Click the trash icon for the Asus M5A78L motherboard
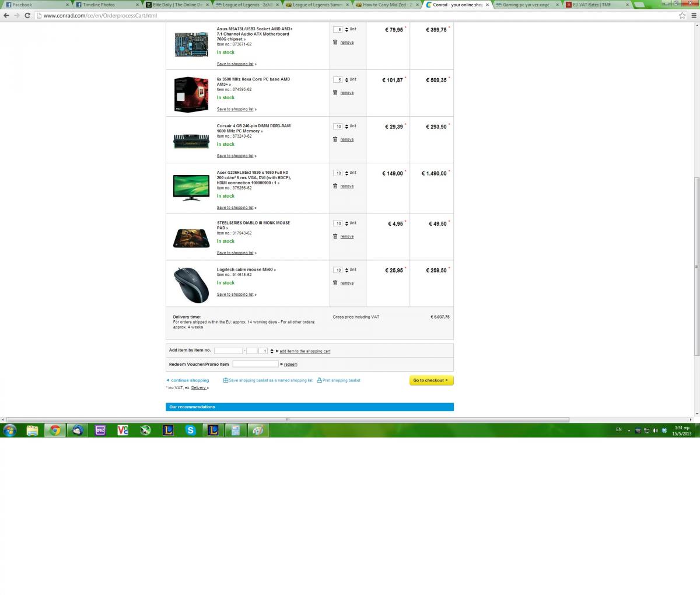This screenshot has height=595, width=700. [x=335, y=42]
